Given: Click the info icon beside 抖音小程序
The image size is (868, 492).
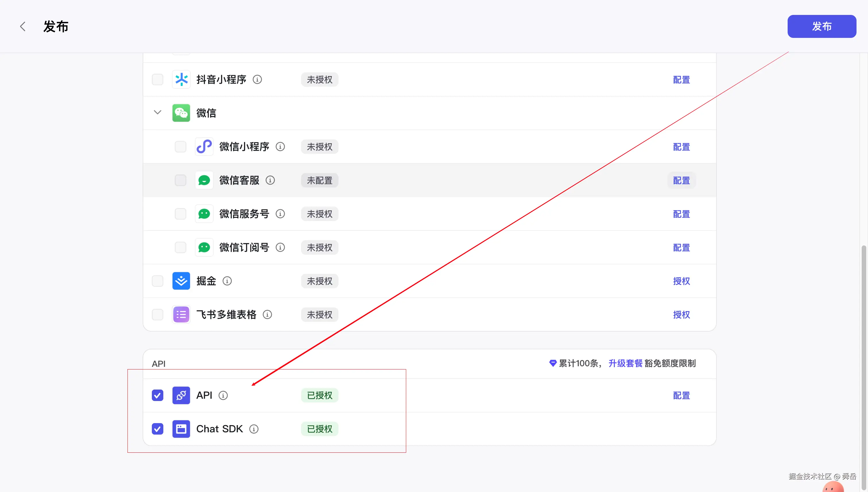Looking at the screenshot, I should tap(257, 80).
